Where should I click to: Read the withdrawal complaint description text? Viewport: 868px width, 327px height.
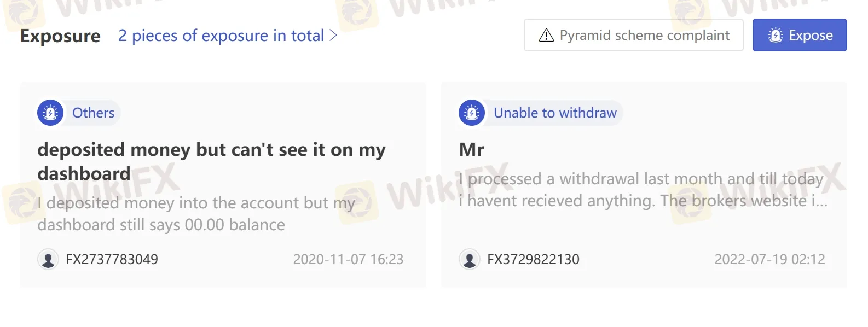(x=643, y=190)
